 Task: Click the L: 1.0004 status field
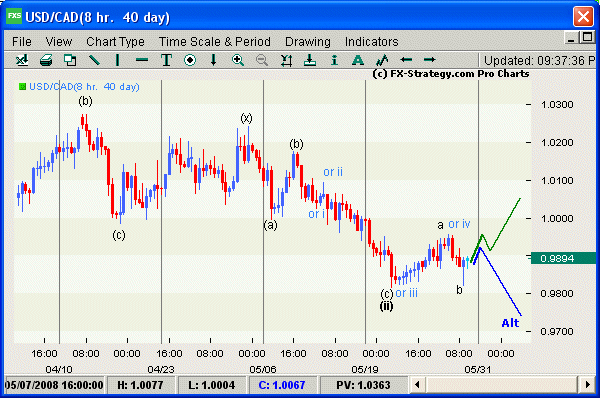pos(212,385)
